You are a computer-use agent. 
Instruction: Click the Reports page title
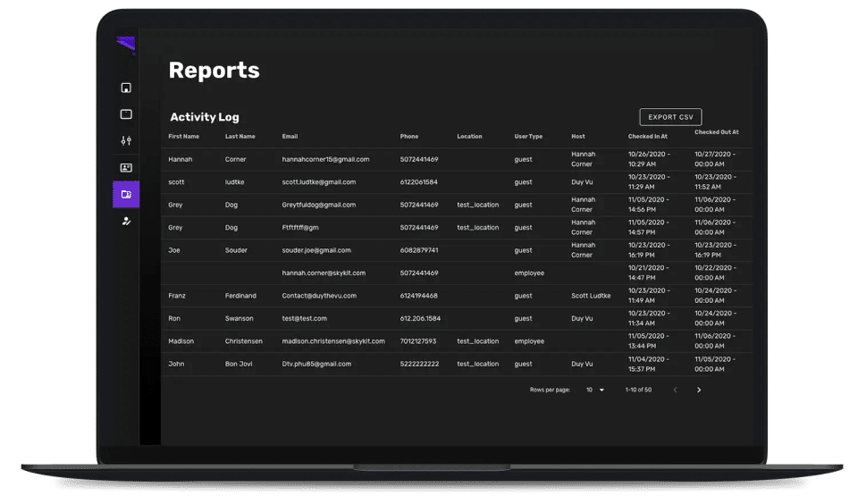(214, 71)
